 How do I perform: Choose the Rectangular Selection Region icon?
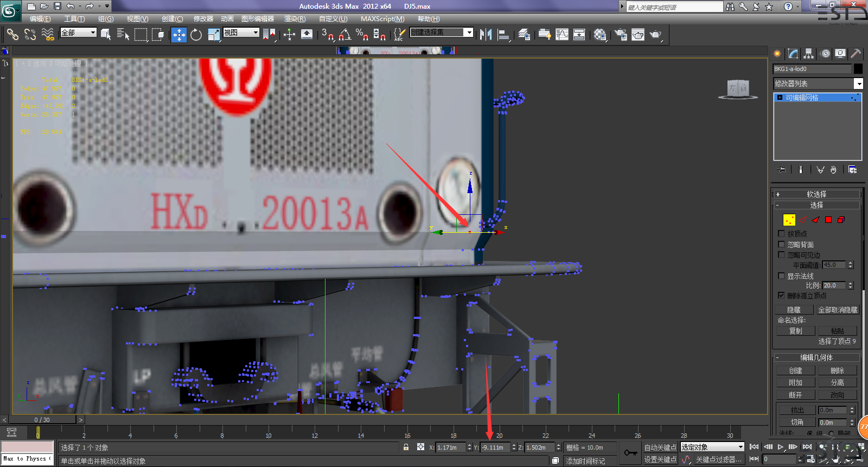[141, 34]
